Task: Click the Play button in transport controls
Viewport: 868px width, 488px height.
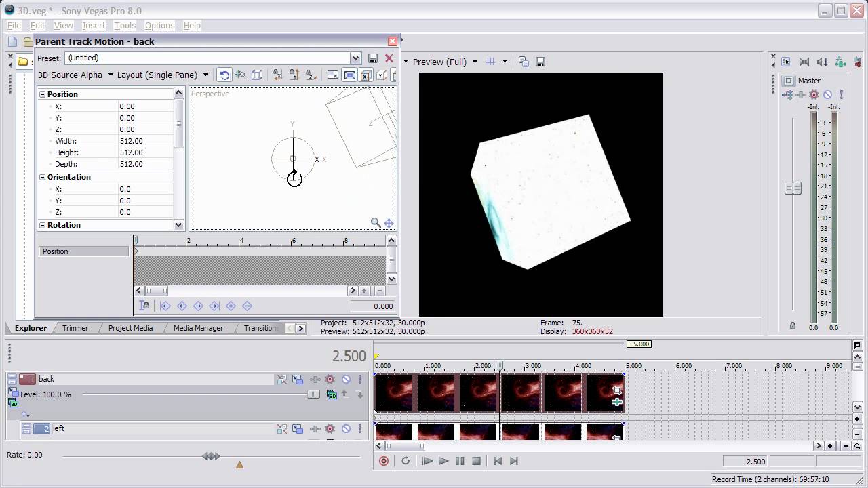Action: 443,461
